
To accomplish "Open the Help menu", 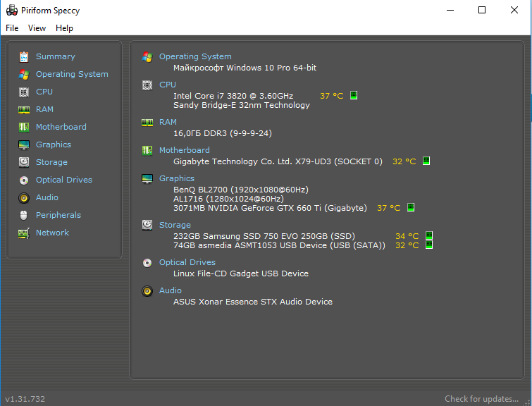I will pyautogui.click(x=64, y=28).
